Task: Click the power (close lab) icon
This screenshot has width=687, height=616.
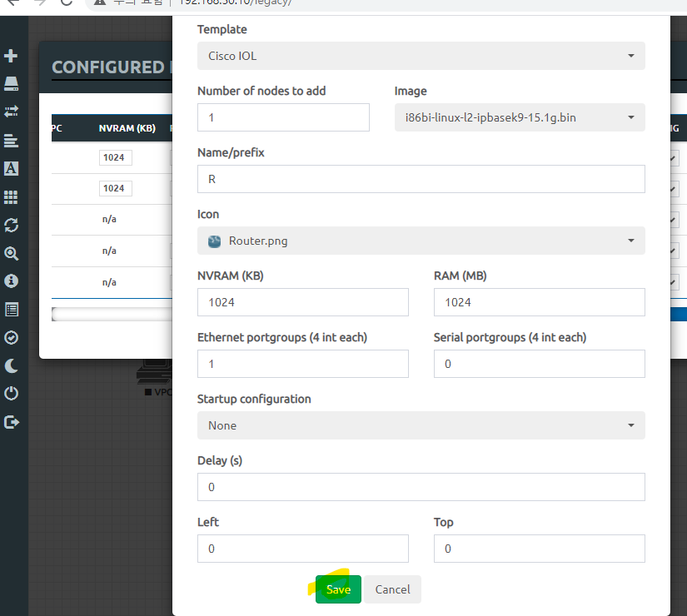Action: [11, 394]
